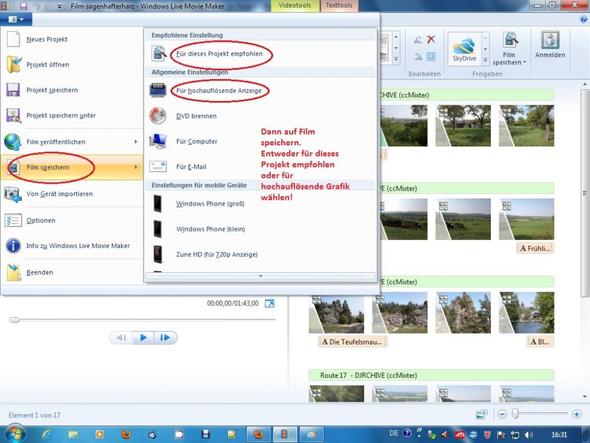Screen dimensions: 590x443
Task: Click Beenden to exit
Action: pyautogui.click(x=71, y=272)
